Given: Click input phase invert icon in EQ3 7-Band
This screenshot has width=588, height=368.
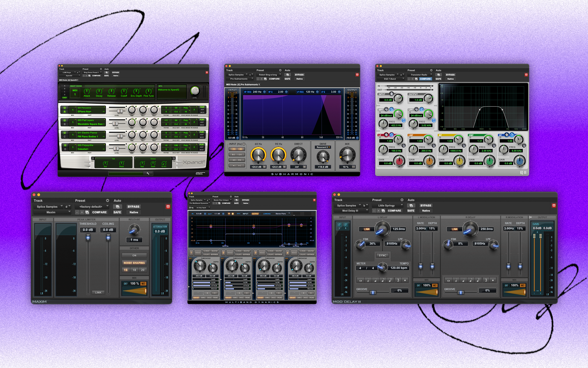Looking at the screenshot, I should (x=391, y=94).
